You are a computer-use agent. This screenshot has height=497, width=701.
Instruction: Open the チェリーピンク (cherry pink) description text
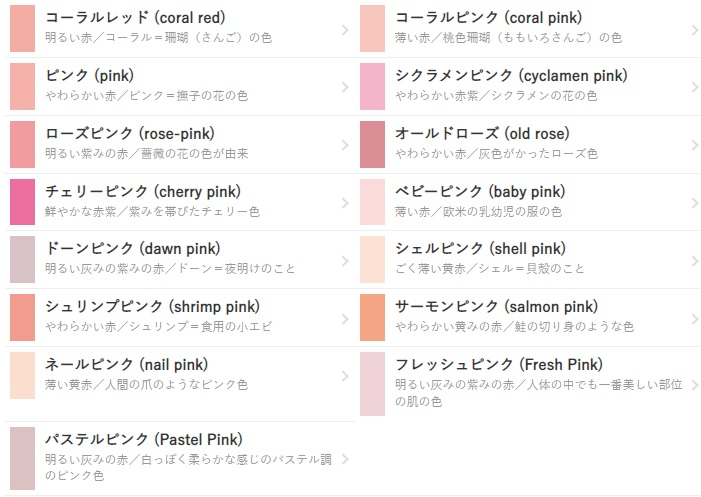click(x=152, y=211)
